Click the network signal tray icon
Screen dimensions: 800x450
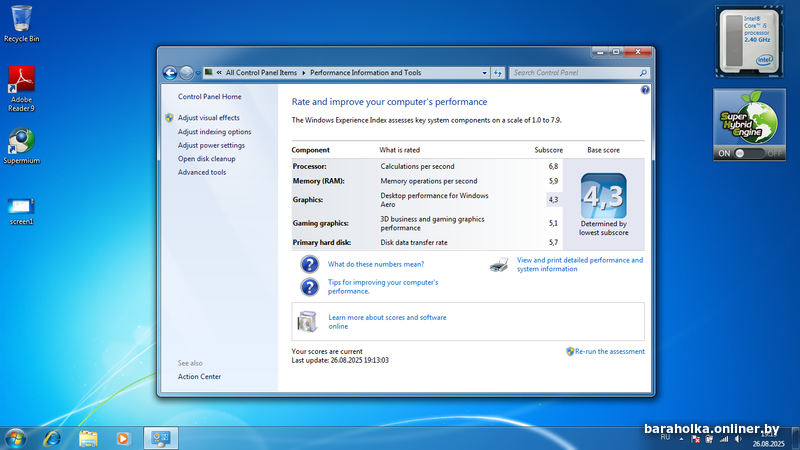[723, 439]
